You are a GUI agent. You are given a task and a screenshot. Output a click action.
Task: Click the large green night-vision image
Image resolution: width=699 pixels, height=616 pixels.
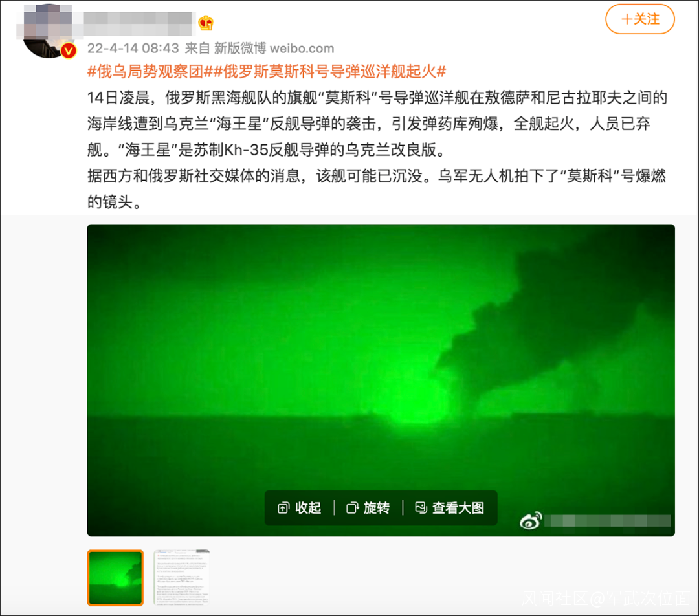click(x=381, y=380)
